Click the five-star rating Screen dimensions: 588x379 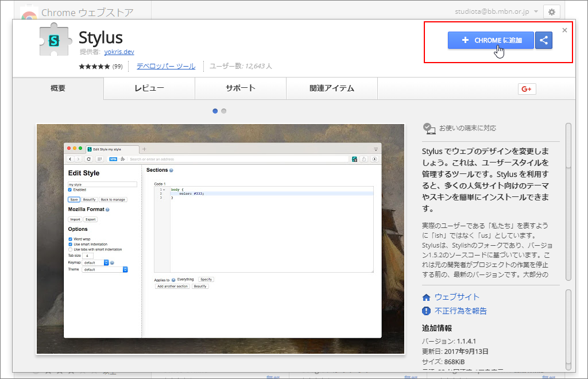[x=95, y=67]
